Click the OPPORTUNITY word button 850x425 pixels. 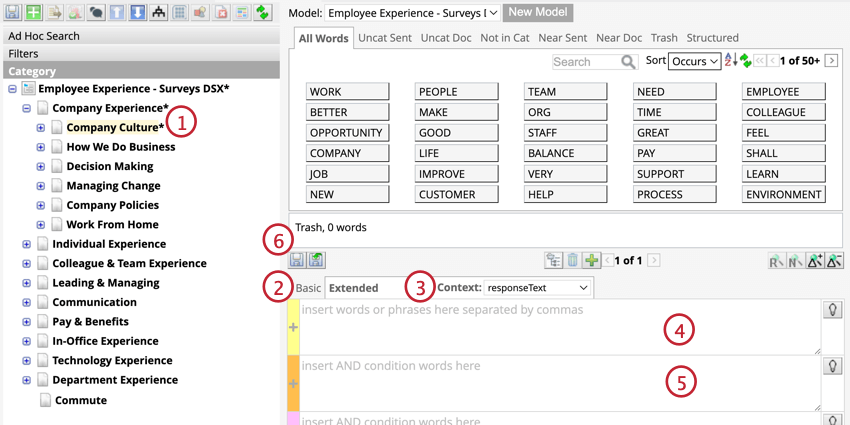point(347,133)
